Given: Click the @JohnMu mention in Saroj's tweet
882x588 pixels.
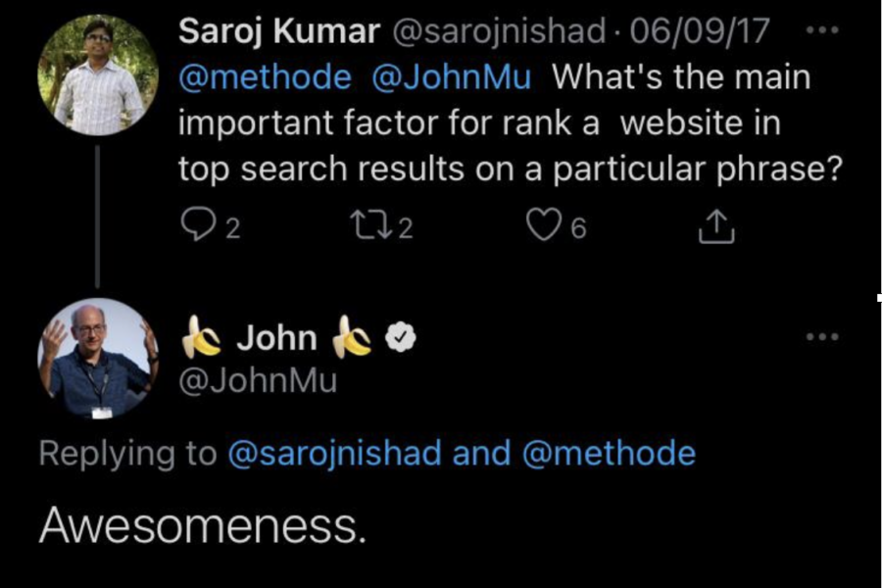Looking at the screenshot, I should tap(451, 77).
